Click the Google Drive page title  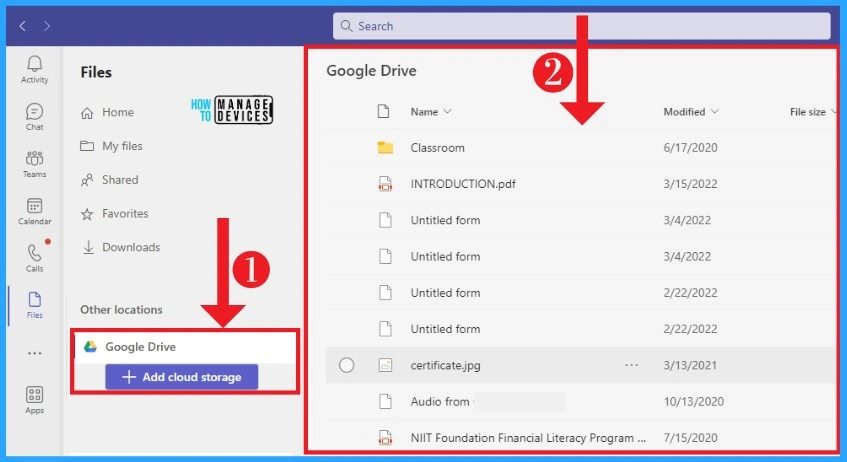tap(371, 71)
